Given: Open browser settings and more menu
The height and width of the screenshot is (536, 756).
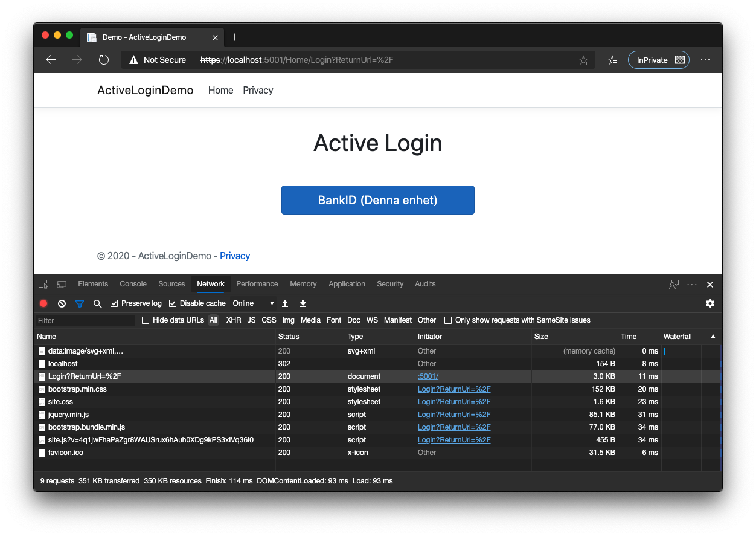Looking at the screenshot, I should click(705, 60).
